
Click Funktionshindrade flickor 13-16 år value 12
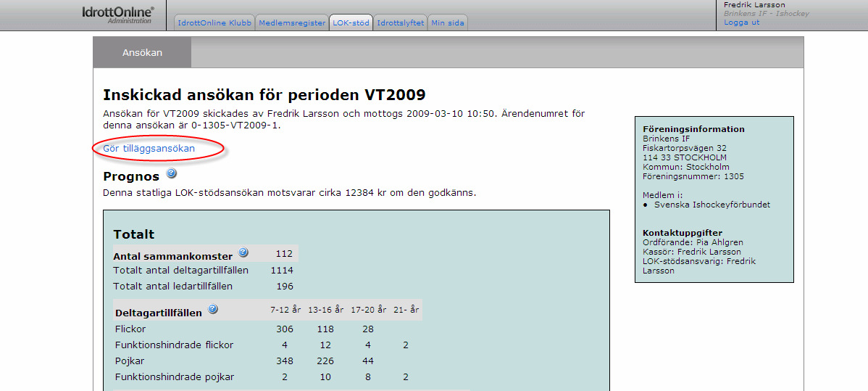point(325,345)
